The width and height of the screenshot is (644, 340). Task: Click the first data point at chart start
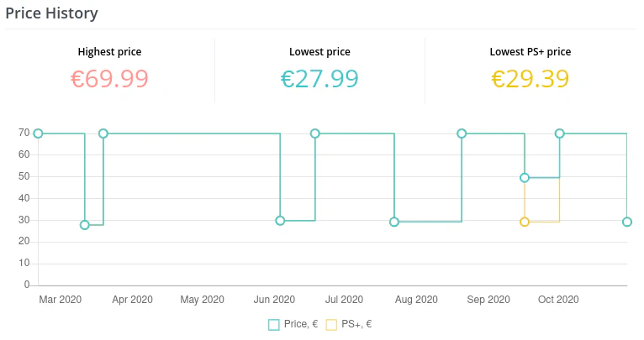tap(38, 133)
